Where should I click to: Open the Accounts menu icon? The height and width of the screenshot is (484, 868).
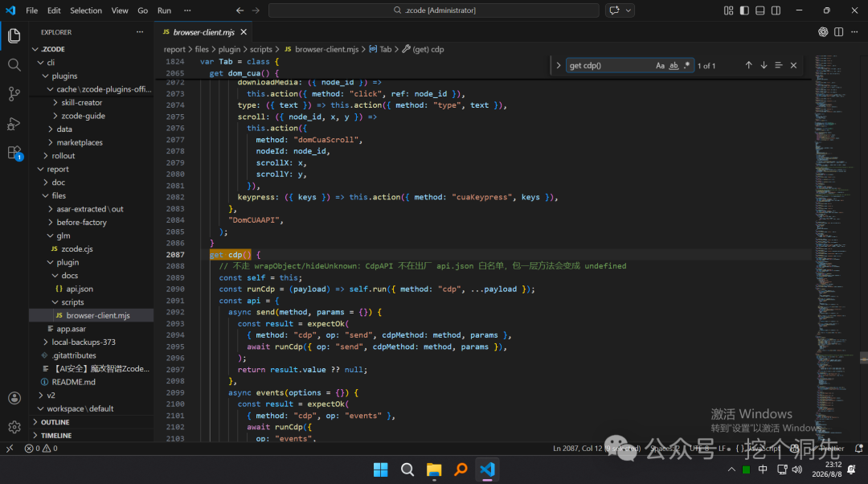pos(14,398)
